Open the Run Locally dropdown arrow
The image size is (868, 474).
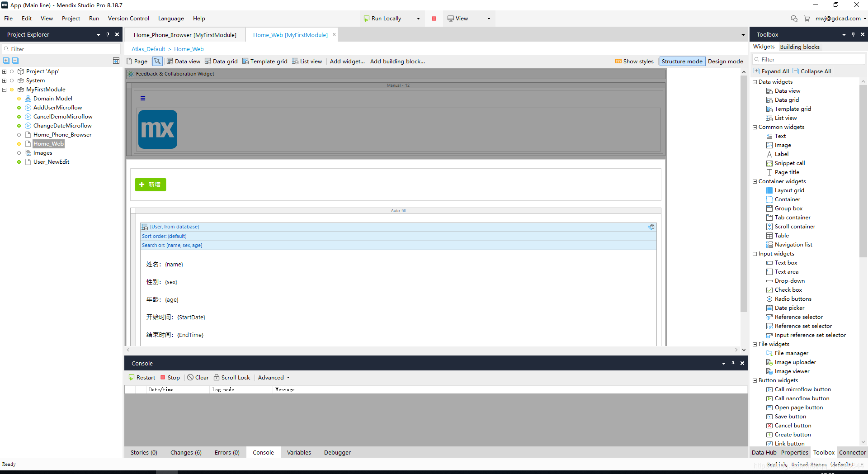418,19
